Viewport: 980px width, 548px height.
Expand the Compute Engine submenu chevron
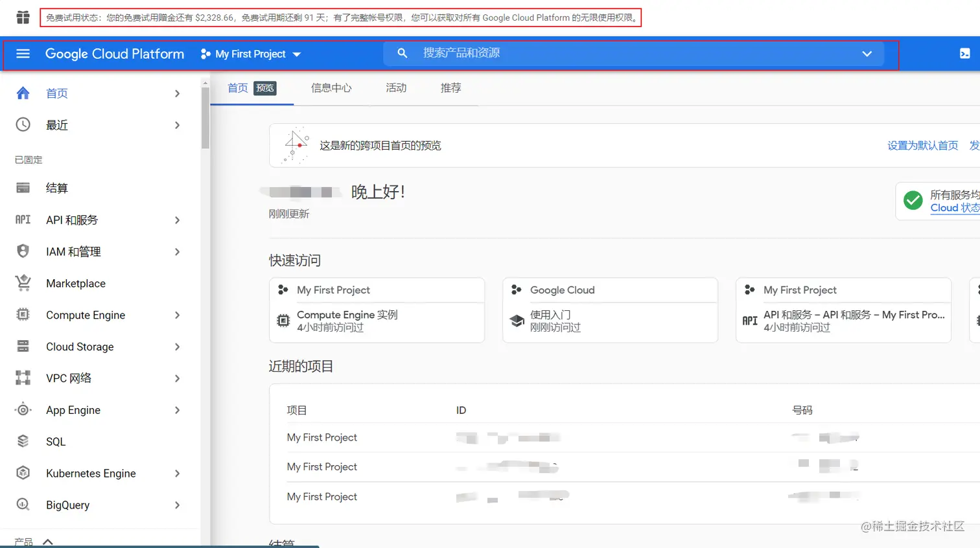177,315
